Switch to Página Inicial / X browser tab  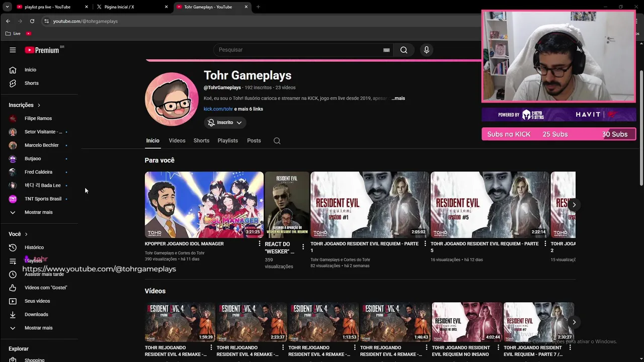(x=132, y=7)
